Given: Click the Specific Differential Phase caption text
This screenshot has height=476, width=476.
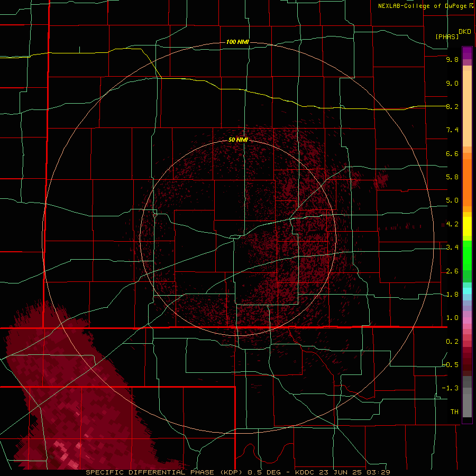Looking at the screenshot, I should [237, 472].
